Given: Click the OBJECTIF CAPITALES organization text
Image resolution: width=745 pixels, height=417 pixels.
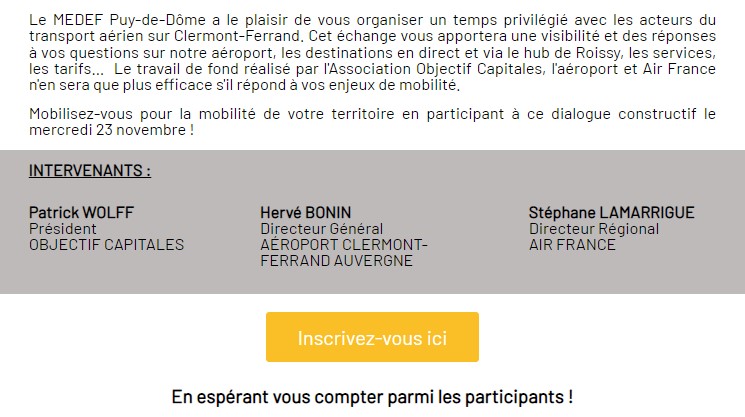Looking at the screenshot, I should [106, 245].
